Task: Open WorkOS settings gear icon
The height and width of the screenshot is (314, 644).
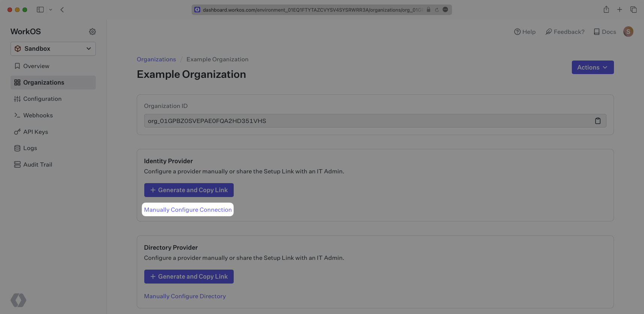Action: tap(92, 32)
